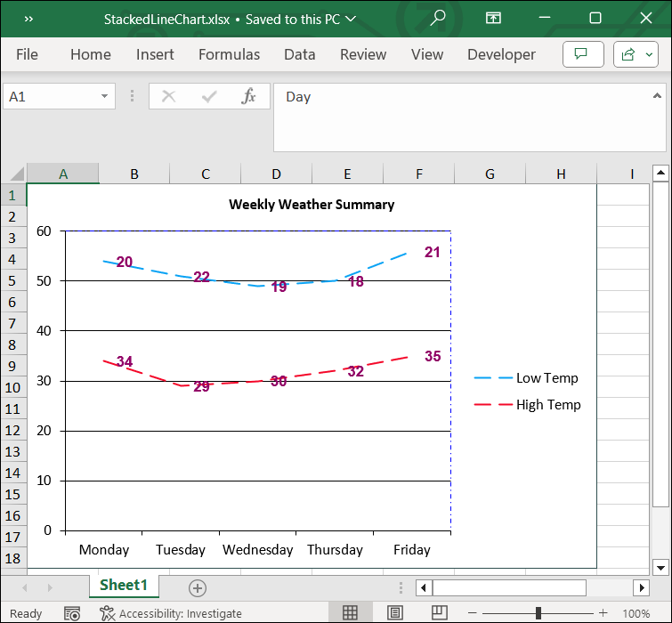Click the data label 34 on Monday
Viewport: 672px width, 623px height.
click(125, 361)
